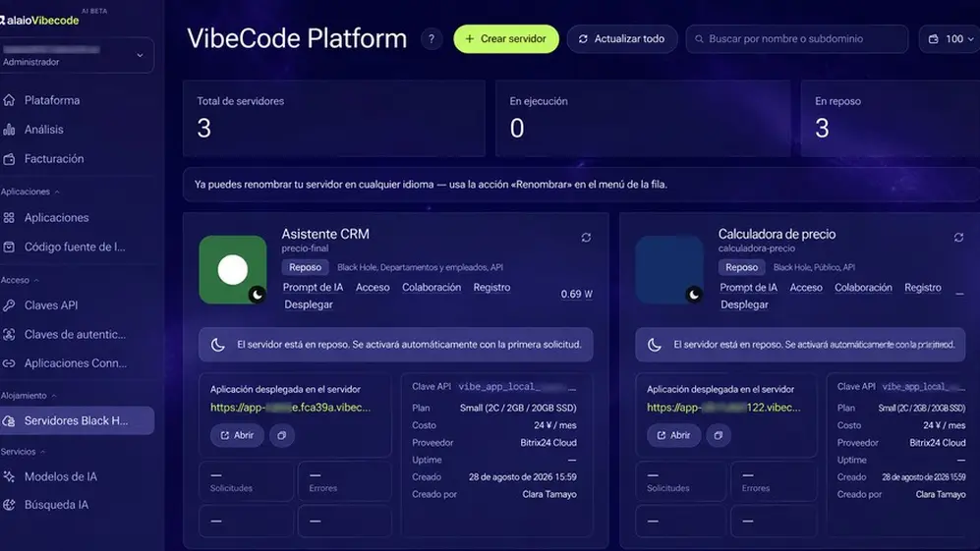Collapse the Acceso section header

[20, 281]
